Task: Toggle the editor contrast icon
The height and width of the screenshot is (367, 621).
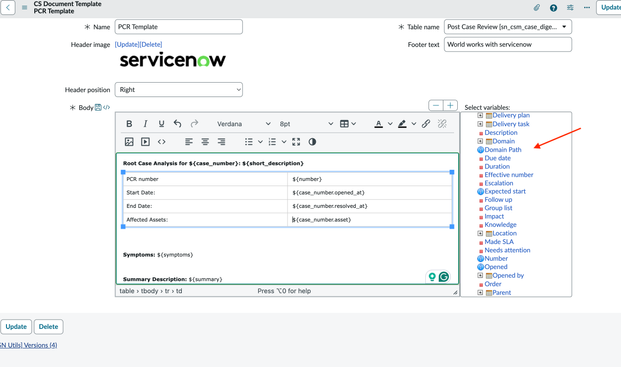Action: tap(312, 142)
